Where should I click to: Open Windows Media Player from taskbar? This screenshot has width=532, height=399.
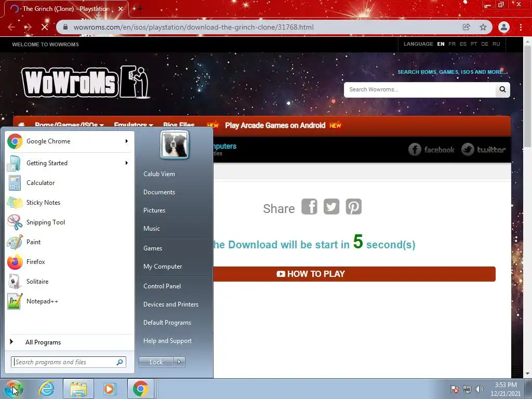110,389
